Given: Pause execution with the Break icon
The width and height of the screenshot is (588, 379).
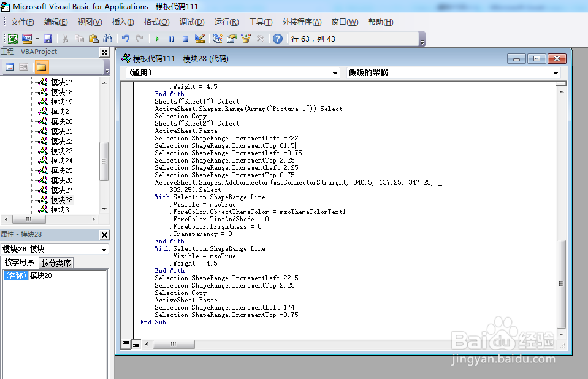Looking at the screenshot, I should tap(172, 39).
